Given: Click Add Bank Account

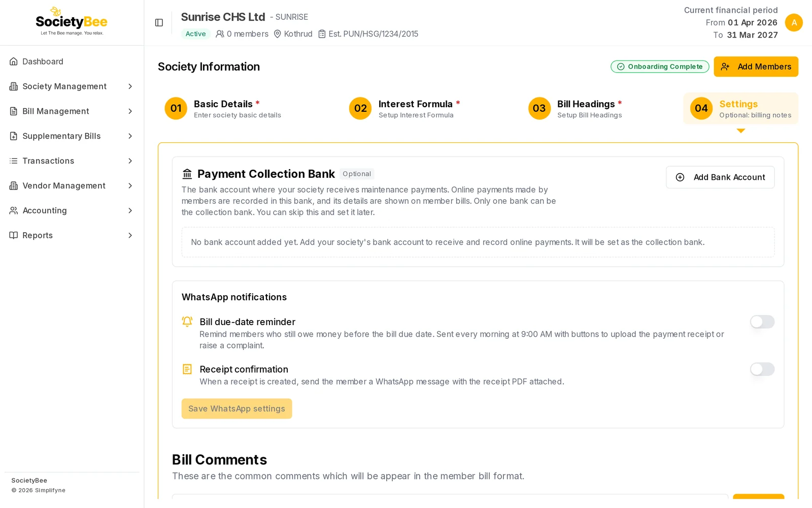Looking at the screenshot, I should coord(720,177).
